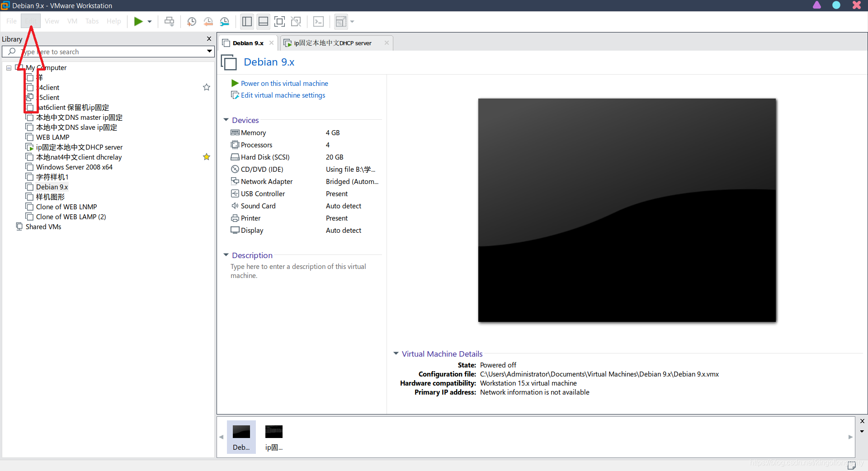Click the Unity mode toolbar icon
This screenshot has height=471, width=868.
click(x=296, y=21)
